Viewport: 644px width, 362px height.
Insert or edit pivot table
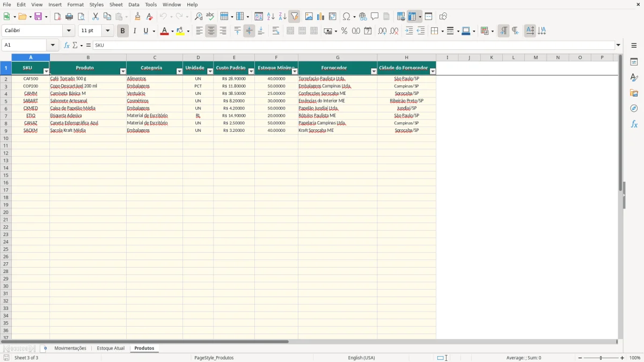point(332,17)
